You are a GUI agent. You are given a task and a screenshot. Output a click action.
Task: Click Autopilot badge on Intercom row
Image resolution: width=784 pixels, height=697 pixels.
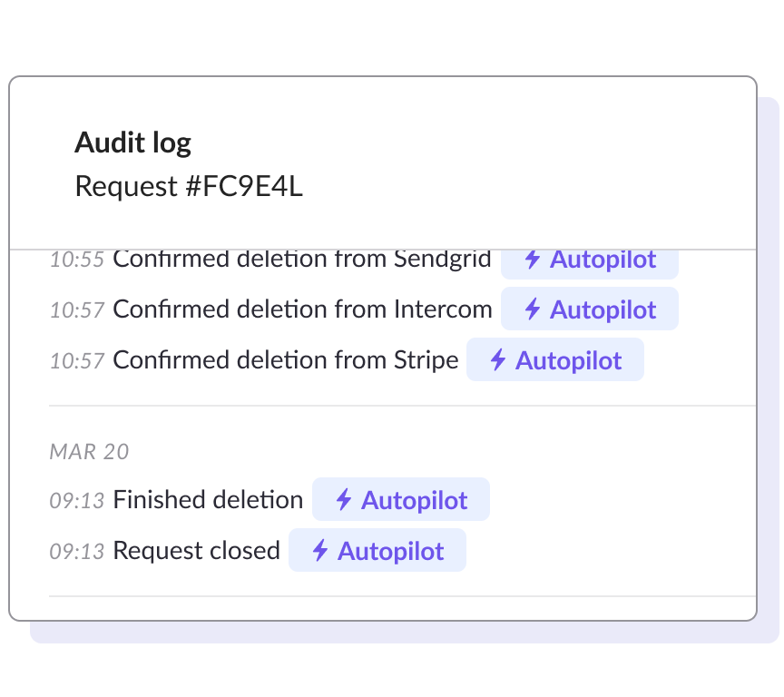(589, 309)
